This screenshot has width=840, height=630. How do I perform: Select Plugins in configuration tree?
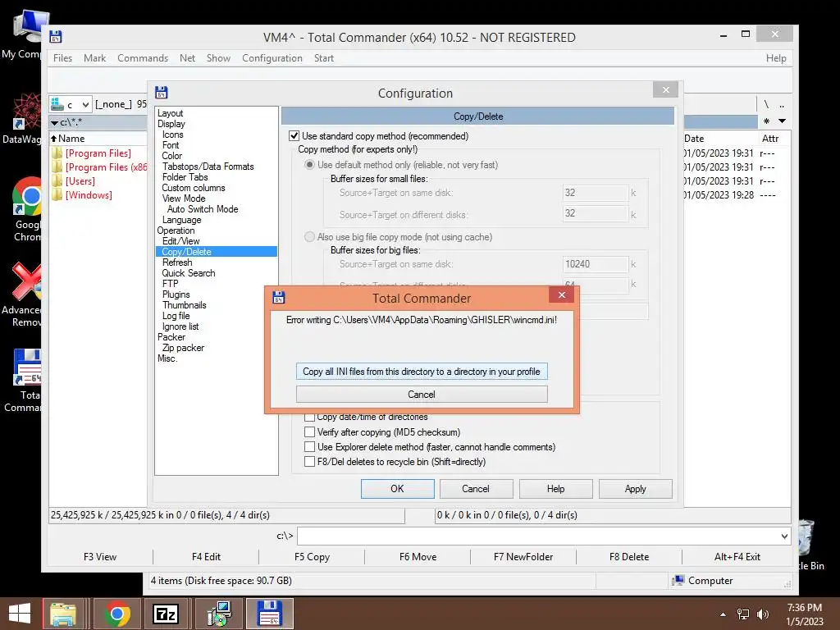click(x=176, y=294)
